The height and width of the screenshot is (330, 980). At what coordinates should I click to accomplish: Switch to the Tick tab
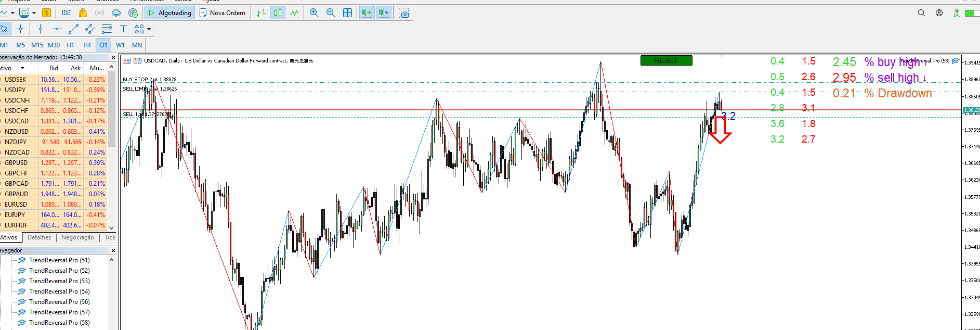pos(110,237)
